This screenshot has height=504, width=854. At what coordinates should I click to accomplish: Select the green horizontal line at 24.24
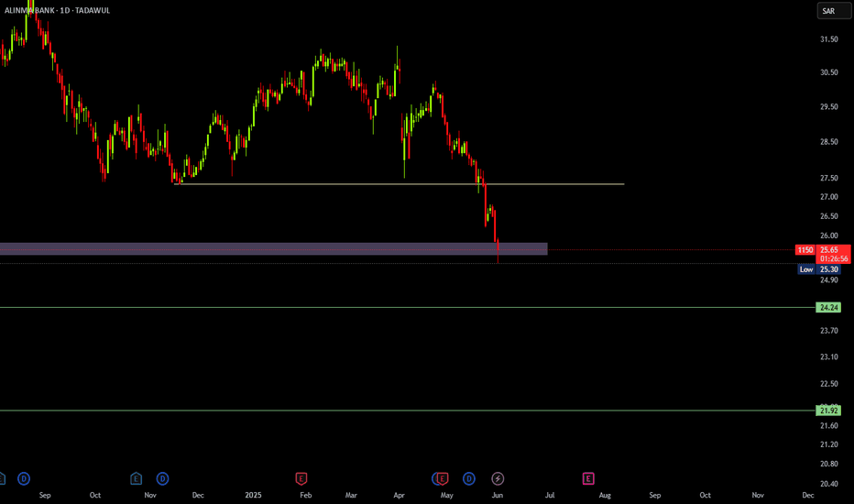point(408,307)
